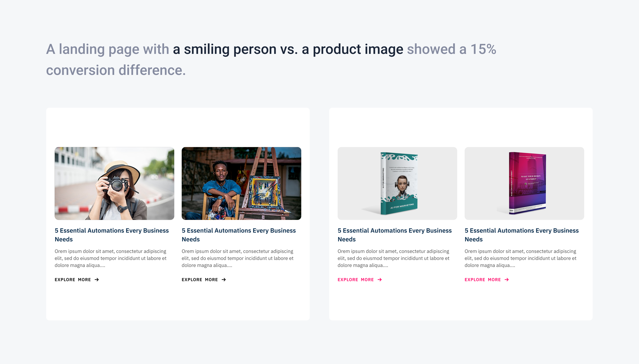Screen dimensions: 639x364
Task: Click the bold 'a smiling person vs. a product image' heading text
Action: (288, 49)
